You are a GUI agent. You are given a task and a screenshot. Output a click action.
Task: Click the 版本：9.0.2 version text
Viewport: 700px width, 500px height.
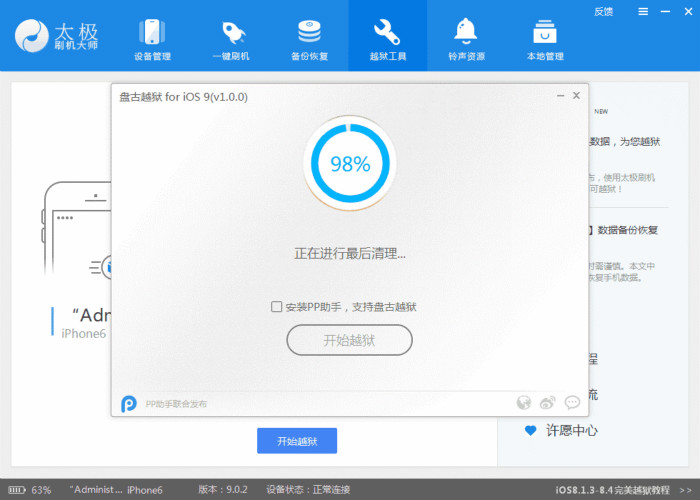tap(223, 490)
